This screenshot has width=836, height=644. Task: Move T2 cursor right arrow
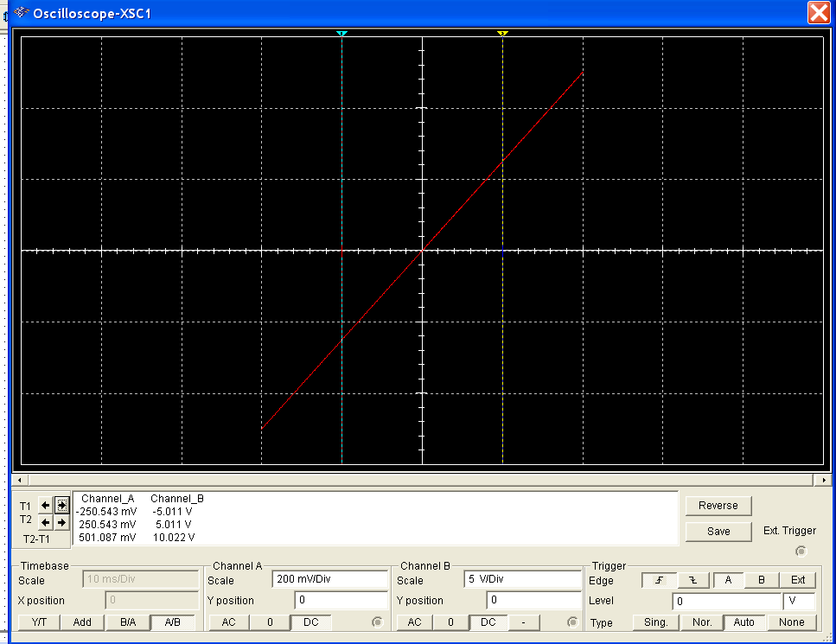pyautogui.click(x=62, y=522)
